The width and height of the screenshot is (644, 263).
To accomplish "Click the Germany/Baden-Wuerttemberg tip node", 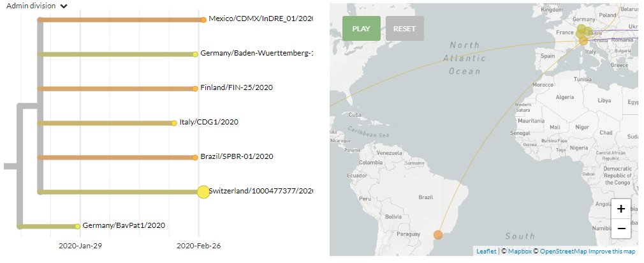I will click(x=195, y=54).
